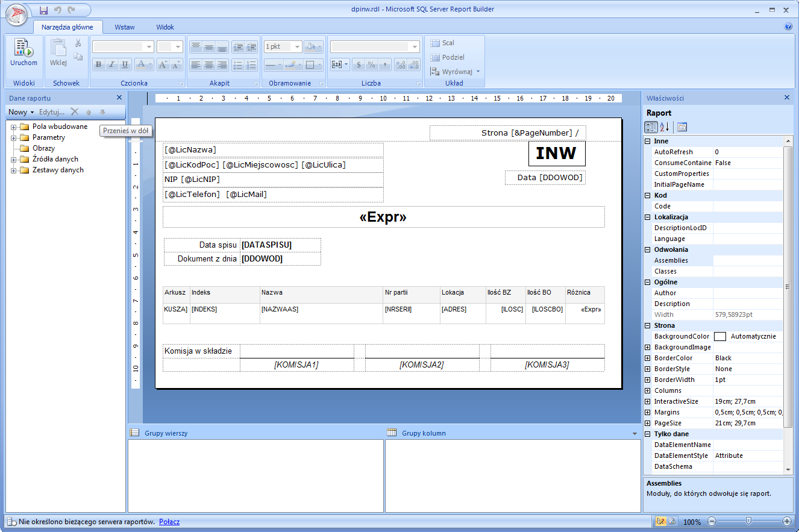Toggle Bold formatting
The width and height of the screenshot is (799, 532).
pos(99,65)
